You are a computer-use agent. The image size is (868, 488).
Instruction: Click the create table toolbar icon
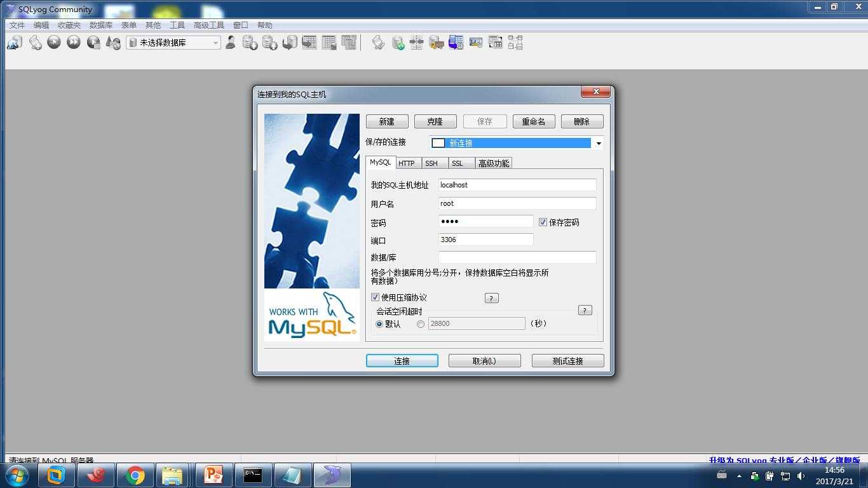pos(309,43)
